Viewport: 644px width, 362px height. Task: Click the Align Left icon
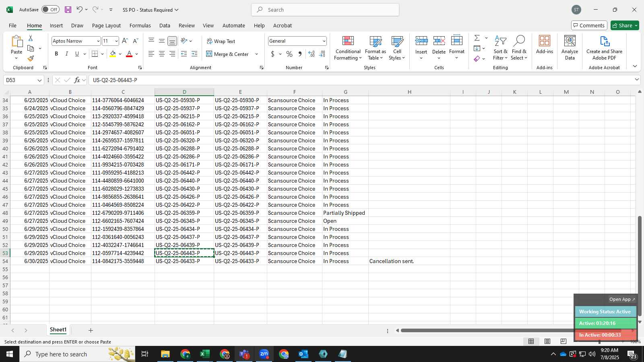[x=151, y=54]
